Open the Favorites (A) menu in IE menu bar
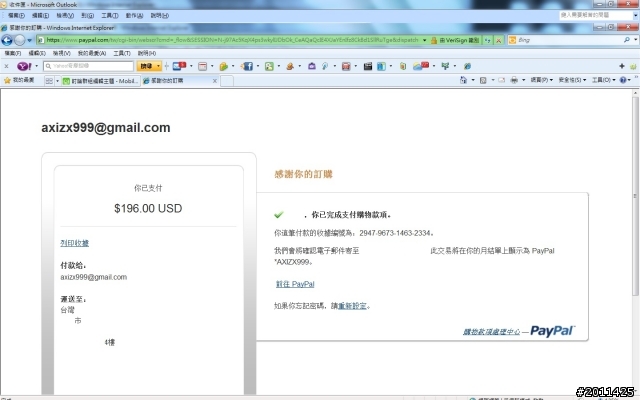The height and width of the screenshot is (400, 640). [92, 53]
